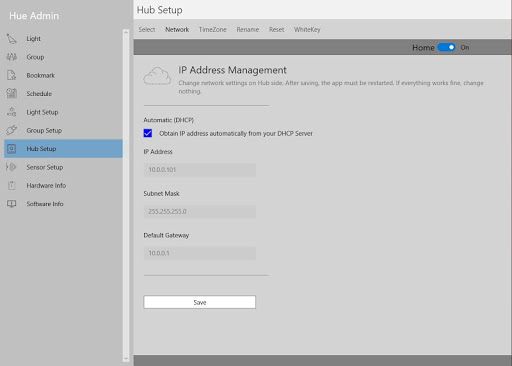Click the sidebar scroll up arrow
This screenshot has width=512, height=366.
click(x=126, y=33)
